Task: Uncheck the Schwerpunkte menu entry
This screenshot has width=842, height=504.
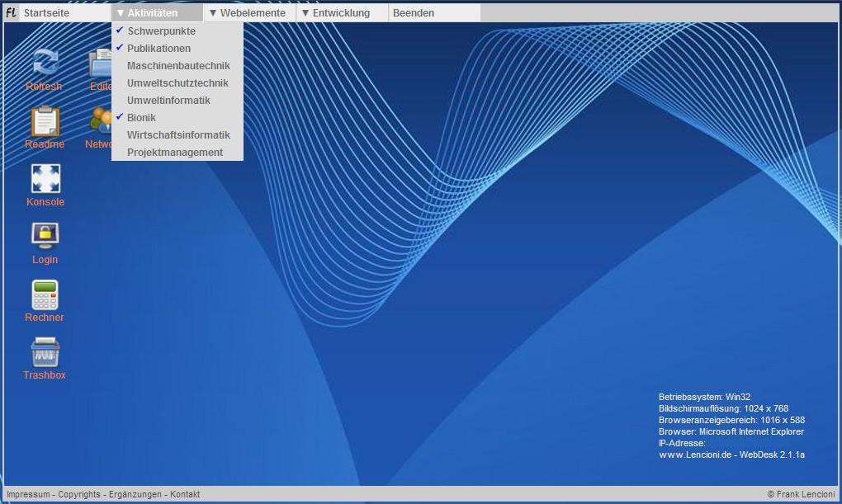Action: [161, 31]
